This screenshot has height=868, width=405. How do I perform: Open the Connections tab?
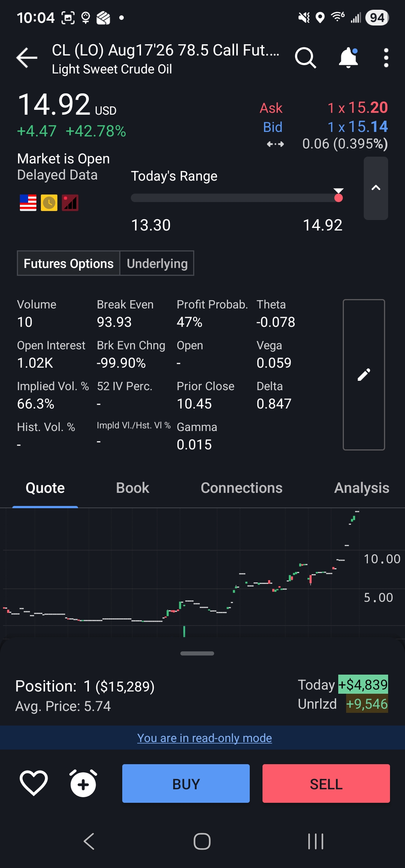(241, 488)
